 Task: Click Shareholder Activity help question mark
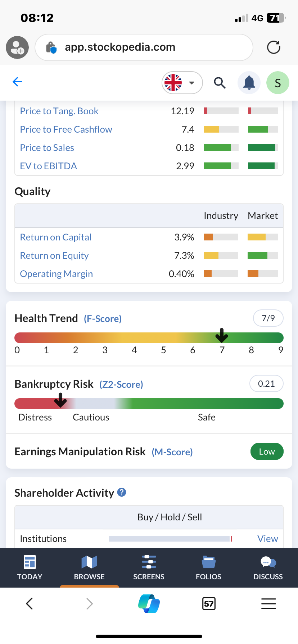pyautogui.click(x=122, y=492)
